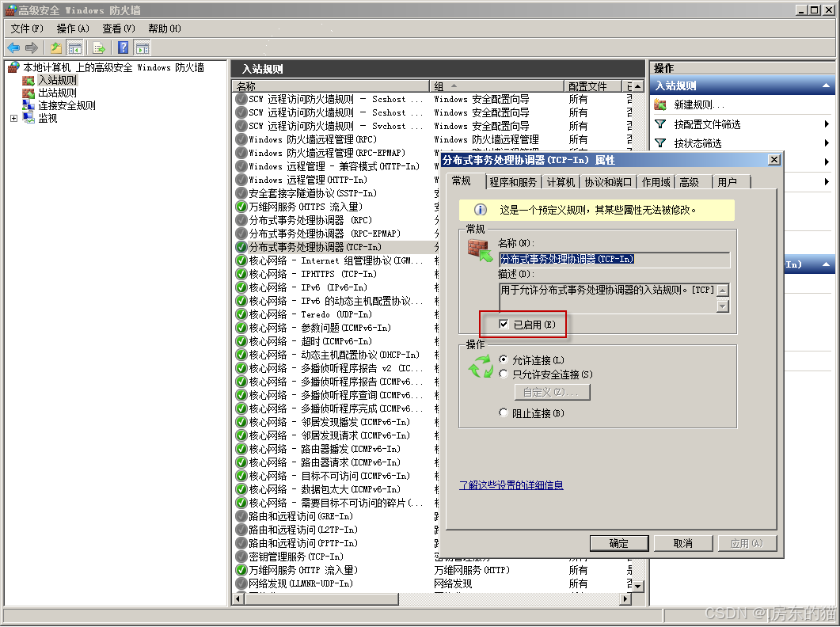Click the filter by profile funnel icon
Viewport: 840px width, 627px height.
pyautogui.click(x=660, y=124)
